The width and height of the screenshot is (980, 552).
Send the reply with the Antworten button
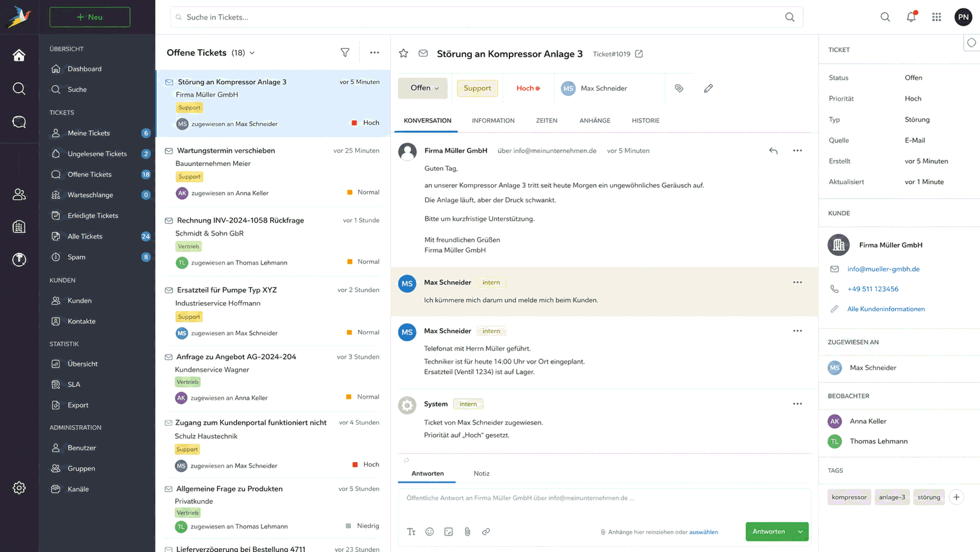tap(768, 531)
